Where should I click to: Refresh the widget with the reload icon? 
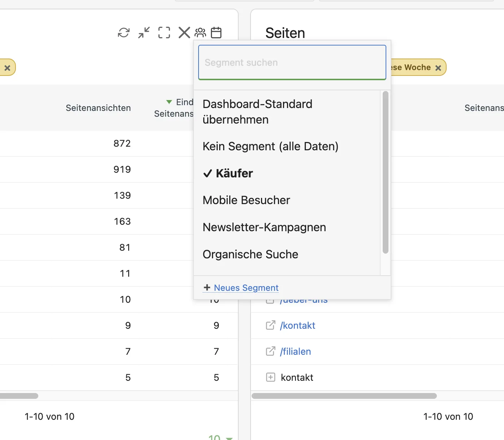pos(124,33)
